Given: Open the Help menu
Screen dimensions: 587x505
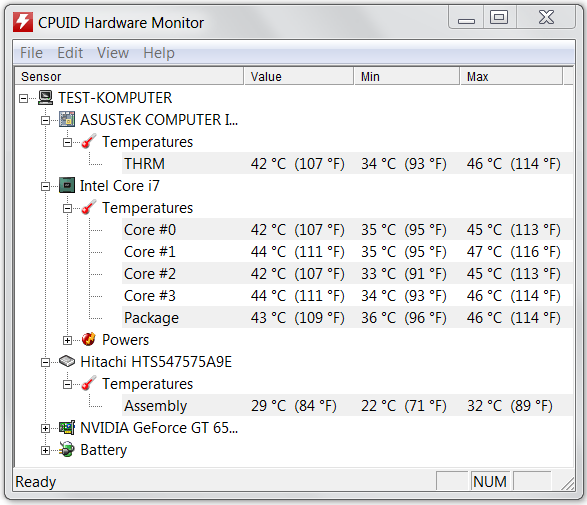Looking at the screenshot, I should point(159,53).
